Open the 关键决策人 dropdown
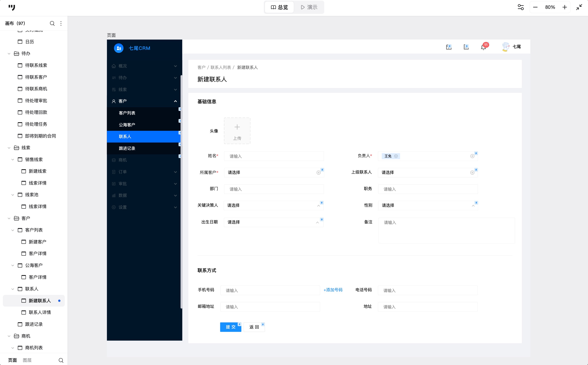 pyautogui.click(x=274, y=205)
